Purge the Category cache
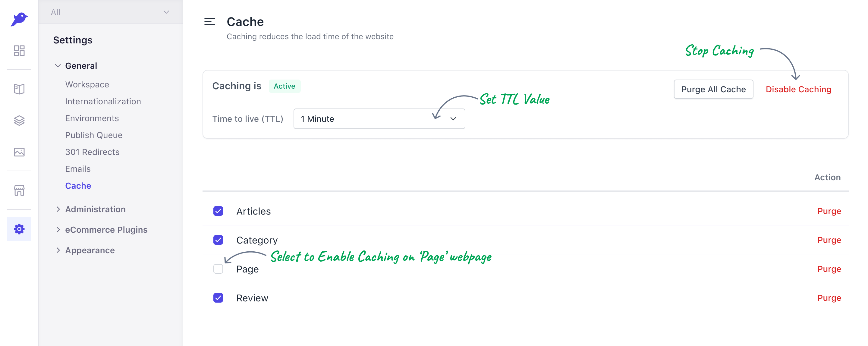Image resolution: width=868 pixels, height=346 pixels. (x=829, y=240)
